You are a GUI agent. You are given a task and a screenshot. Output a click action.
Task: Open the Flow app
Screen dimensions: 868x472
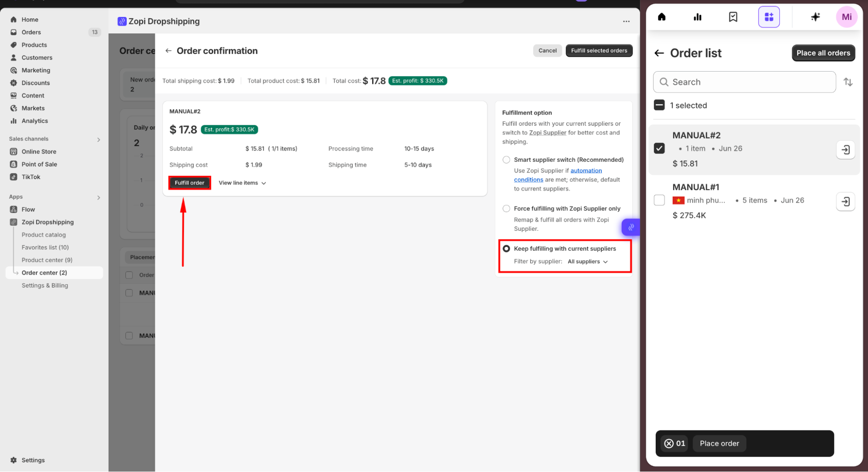pyautogui.click(x=28, y=209)
